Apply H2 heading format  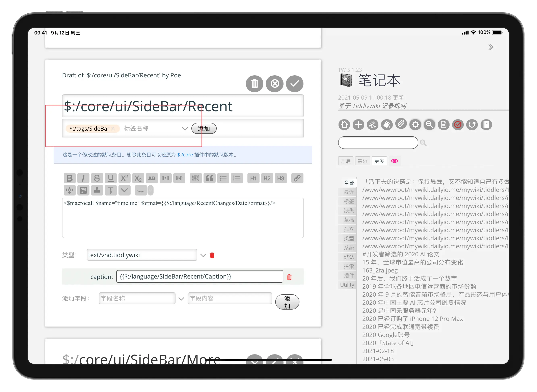pos(267,178)
